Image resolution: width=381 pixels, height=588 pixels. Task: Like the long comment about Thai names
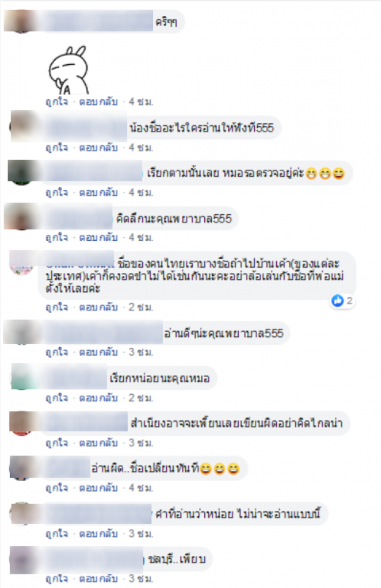57,307
